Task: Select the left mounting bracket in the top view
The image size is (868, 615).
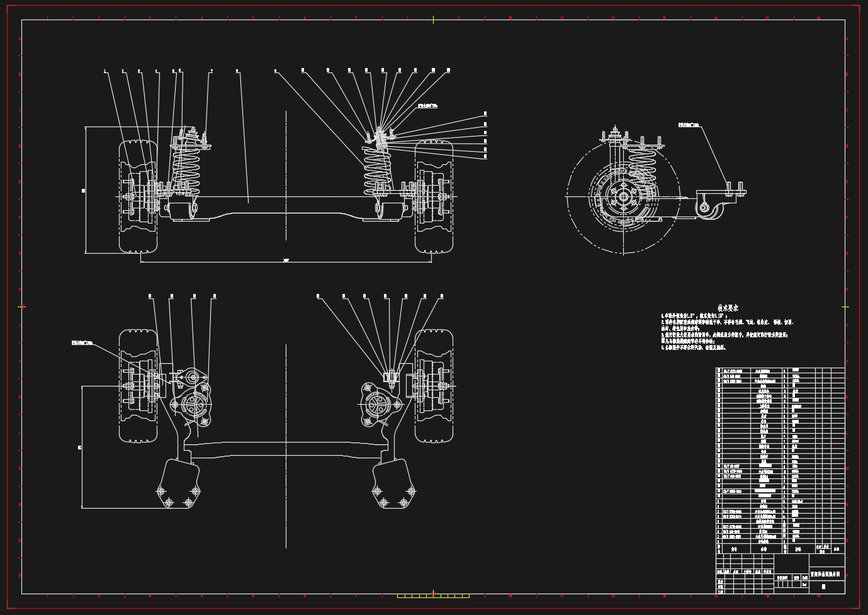Action: coord(179,483)
